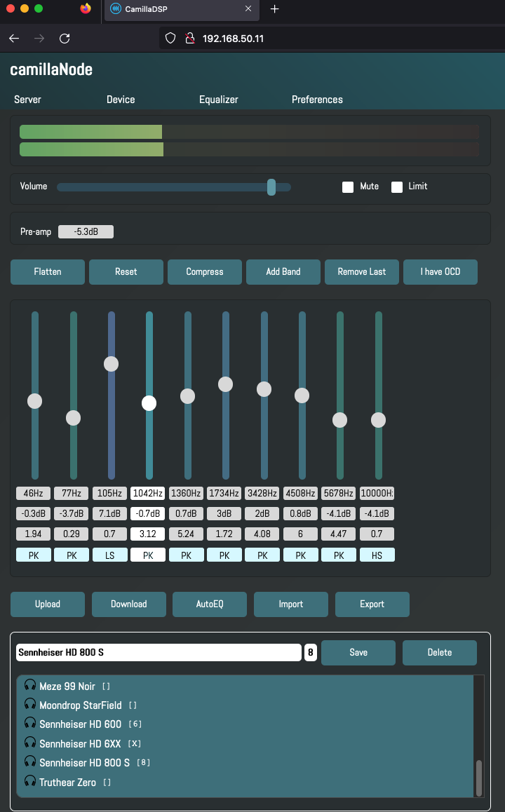Open the Equalizer menu
Image resolution: width=505 pixels, height=812 pixels.
tap(219, 100)
